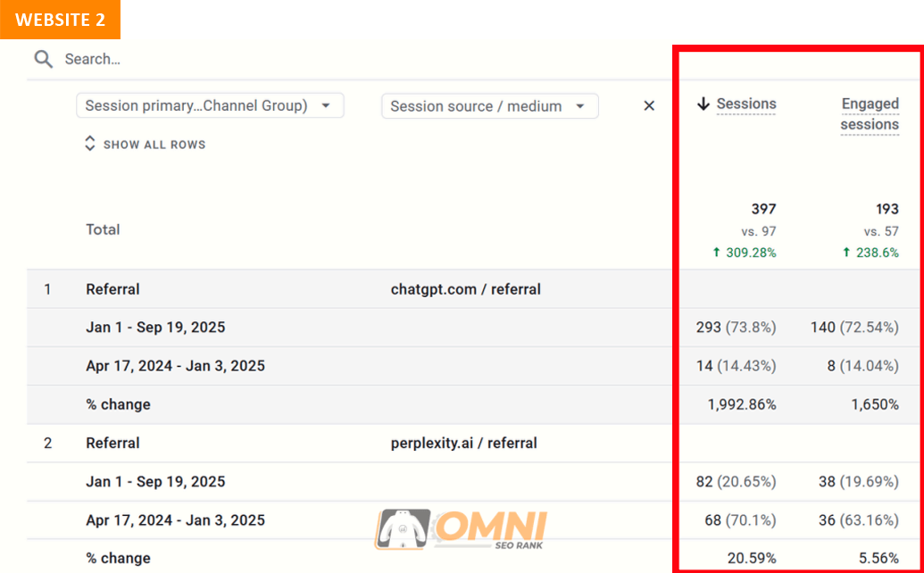Click total sessions value 397
924x573 pixels.
coord(763,209)
